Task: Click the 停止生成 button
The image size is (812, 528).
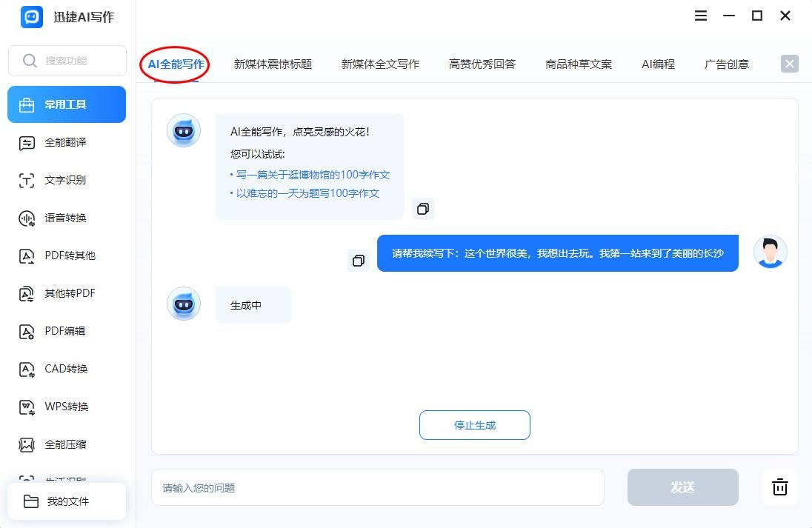Action: (x=475, y=425)
